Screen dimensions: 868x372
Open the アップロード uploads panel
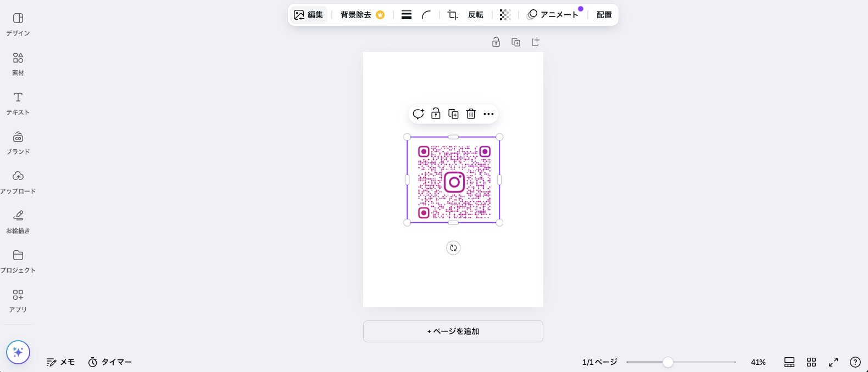point(18,183)
